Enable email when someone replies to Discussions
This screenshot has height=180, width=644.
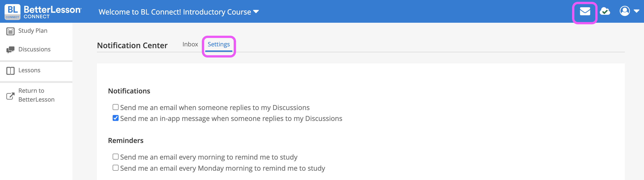pos(115,107)
